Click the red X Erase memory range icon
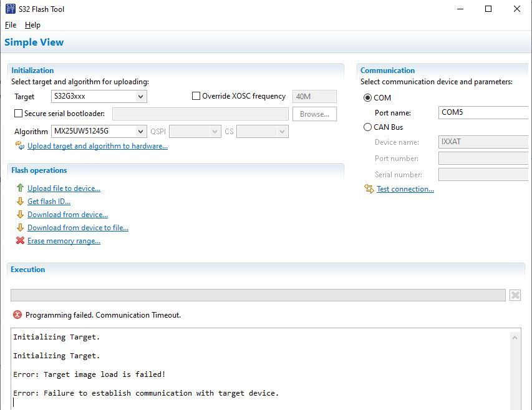Image resolution: width=532 pixels, height=410 pixels. click(21, 240)
